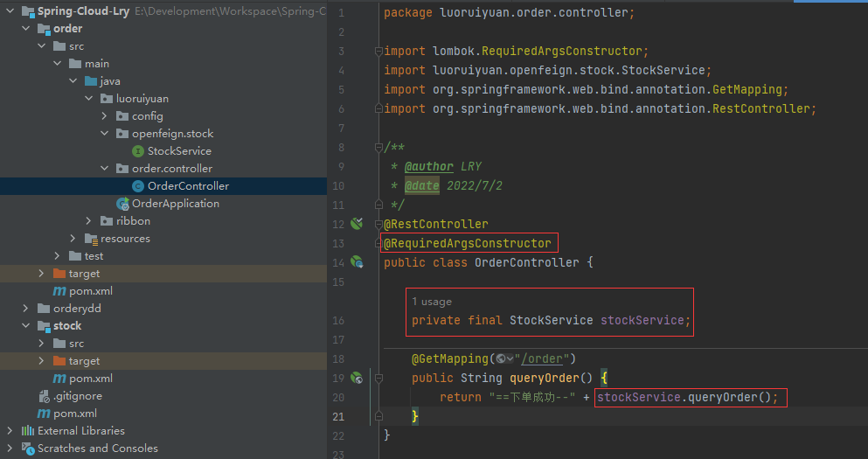This screenshot has width=868, height=459.
Task: Select the OrderController class icon
Action: [138, 186]
